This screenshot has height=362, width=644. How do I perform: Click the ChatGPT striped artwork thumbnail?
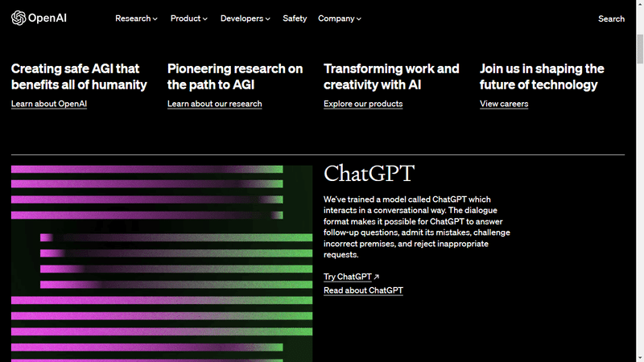[x=162, y=264]
